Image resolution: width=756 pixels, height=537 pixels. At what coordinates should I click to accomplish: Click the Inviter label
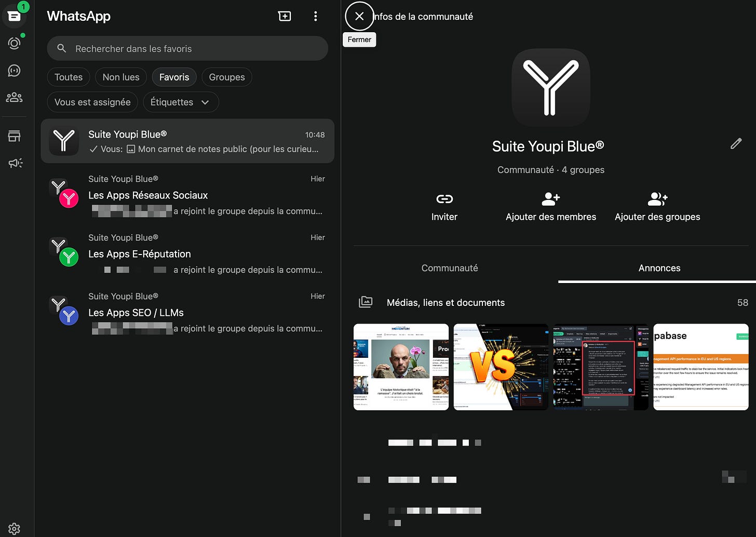click(444, 217)
